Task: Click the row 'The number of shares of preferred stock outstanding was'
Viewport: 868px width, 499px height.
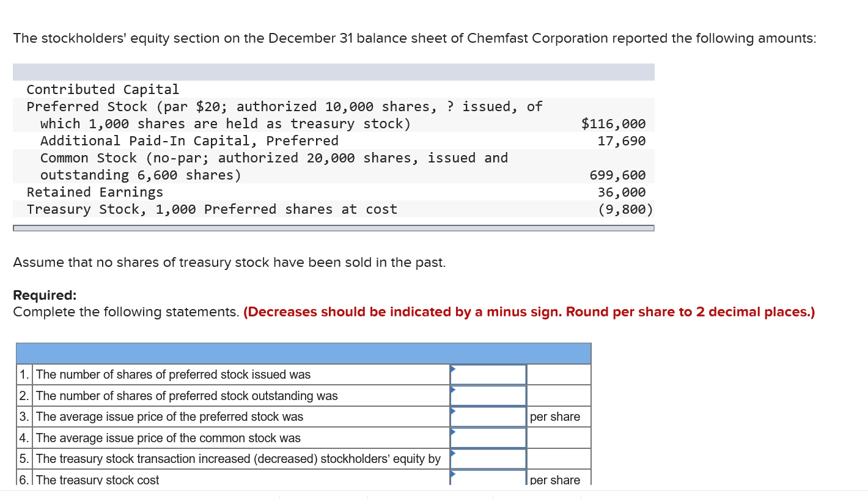Action: (x=187, y=396)
